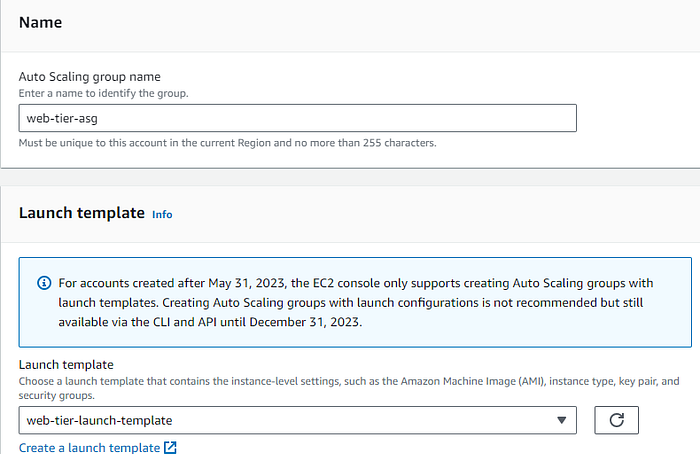Click the 'Choose a launch template that contains' description
The image size is (700, 454).
click(x=349, y=381)
